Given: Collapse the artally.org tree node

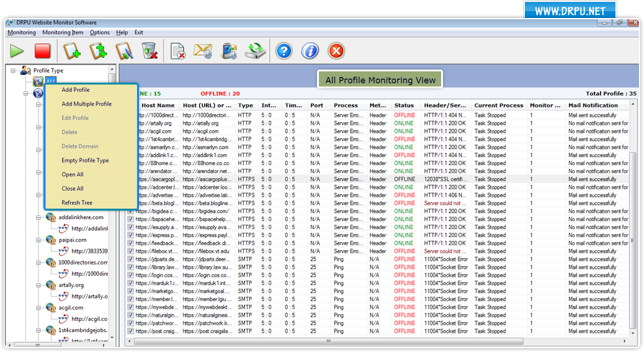Looking at the screenshot, I should click(x=38, y=285).
